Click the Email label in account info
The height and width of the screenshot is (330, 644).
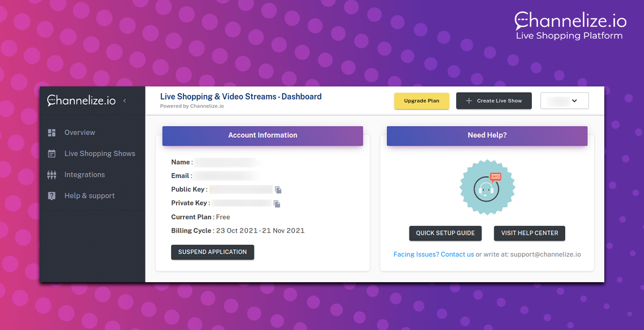(x=181, y=176)
